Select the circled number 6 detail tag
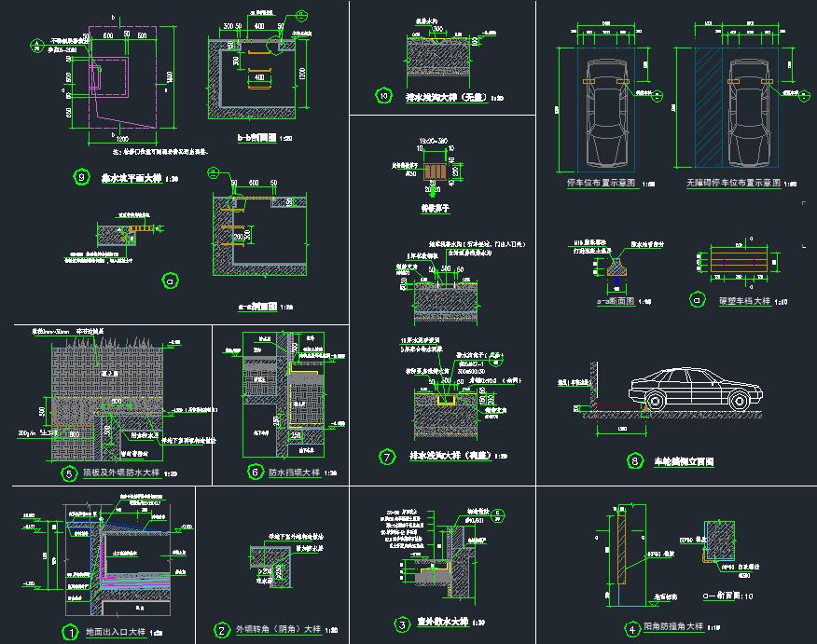 [256, 473]
